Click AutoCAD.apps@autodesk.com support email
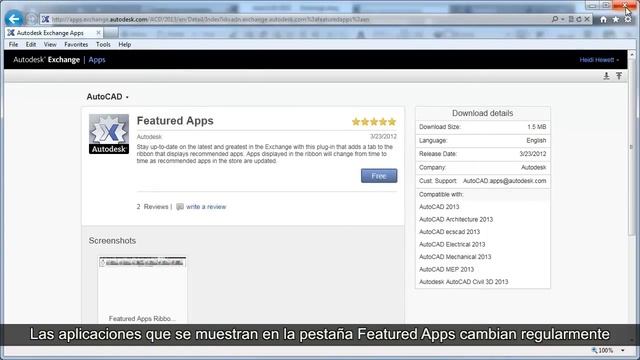640x360 pixels. (504, 181)
